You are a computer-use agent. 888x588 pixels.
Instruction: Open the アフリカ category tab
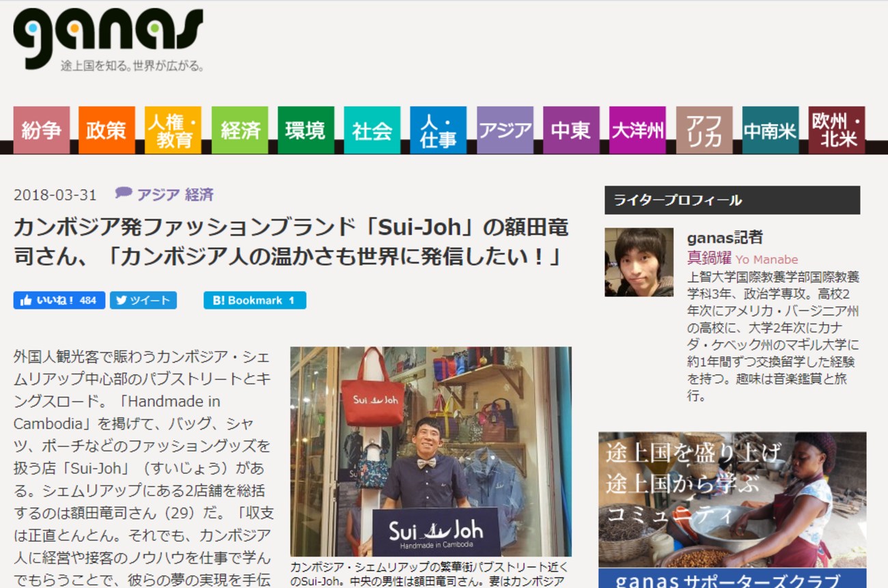(x=704, y=130)
